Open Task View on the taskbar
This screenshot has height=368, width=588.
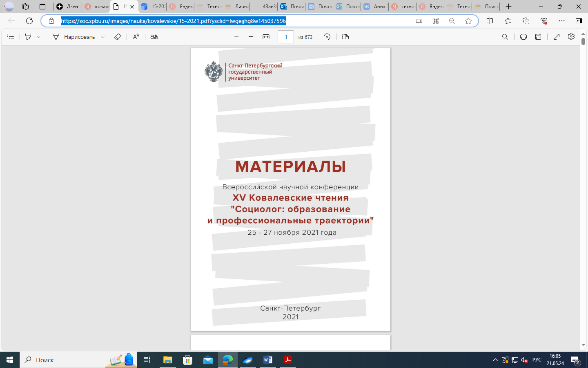pyautogui.click(x=147, y=360)
